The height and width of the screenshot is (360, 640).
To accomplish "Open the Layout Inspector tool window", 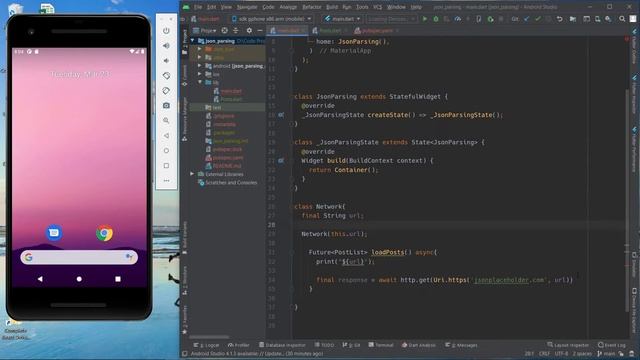I will [568, 345].
